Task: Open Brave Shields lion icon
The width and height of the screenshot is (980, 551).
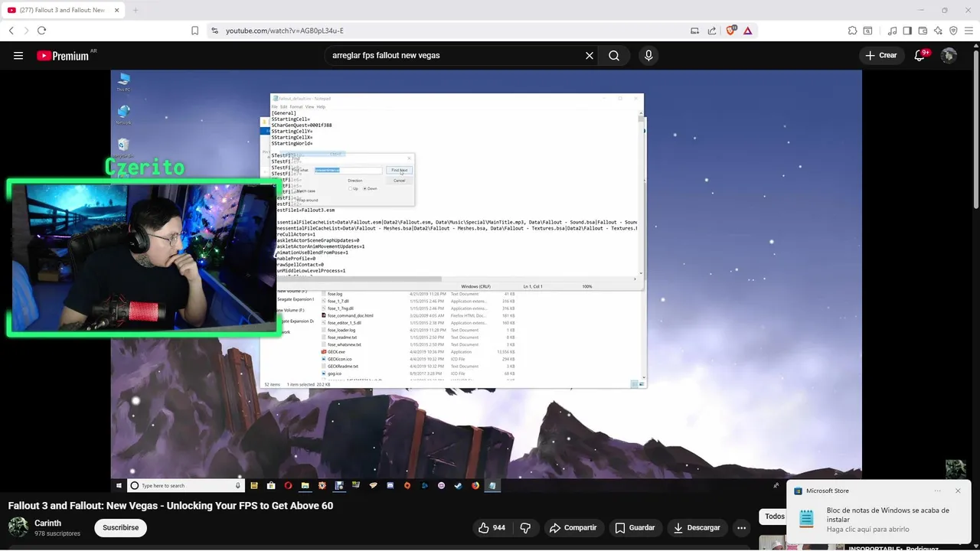Action: coord(730,31)
